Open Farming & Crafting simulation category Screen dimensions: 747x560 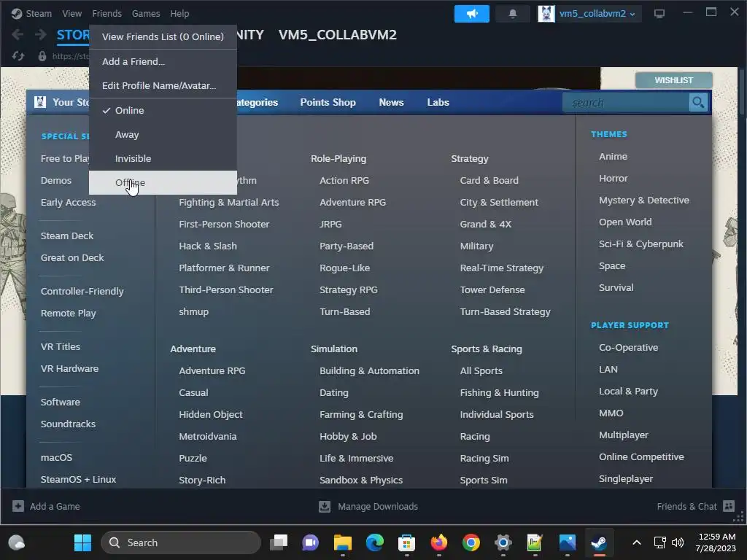coord(361,414)
